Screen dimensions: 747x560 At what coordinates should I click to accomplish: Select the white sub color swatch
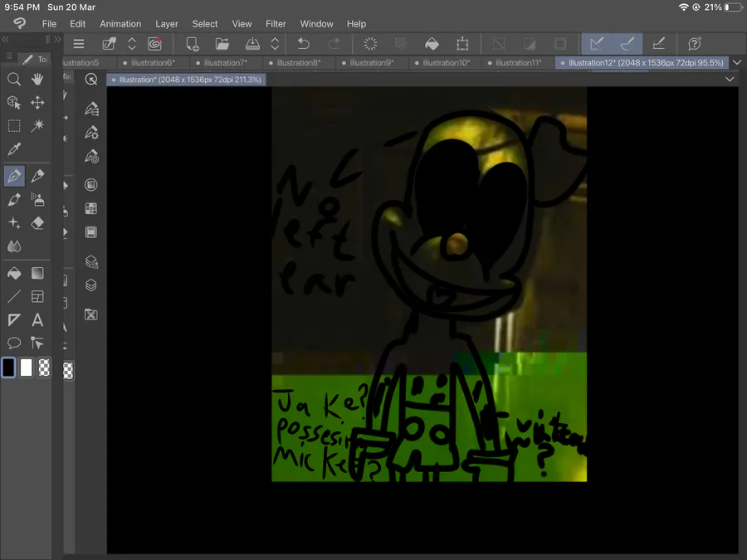click(x=27, y=368)
